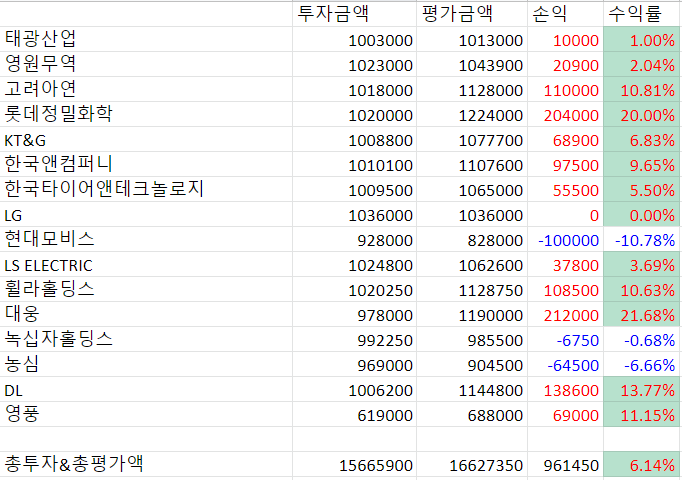Select 농심 valuation 904500
The height and width of the screenshot is (480, 682).
(472, 364)
